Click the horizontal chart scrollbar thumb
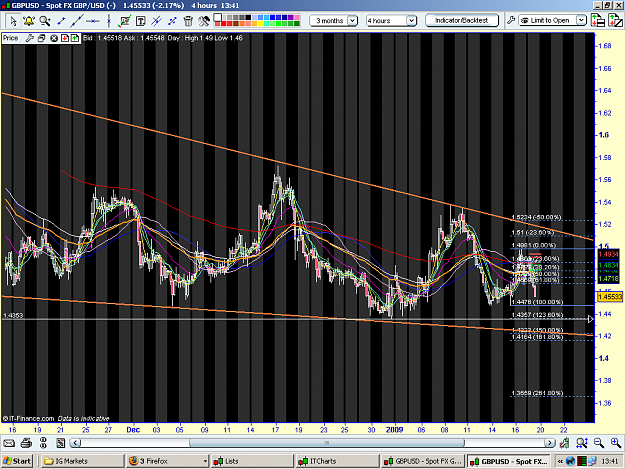625x469 pixels. (x=327, y=443)
